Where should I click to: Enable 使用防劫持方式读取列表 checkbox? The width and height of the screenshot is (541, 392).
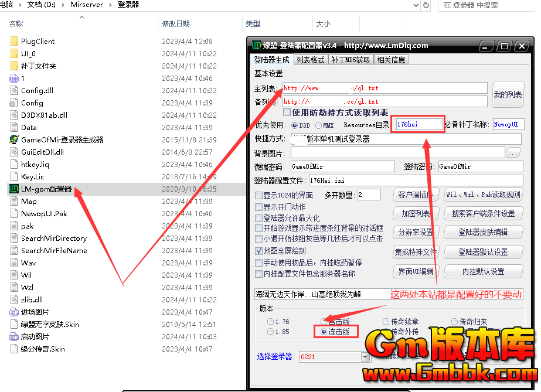(287, 112)
